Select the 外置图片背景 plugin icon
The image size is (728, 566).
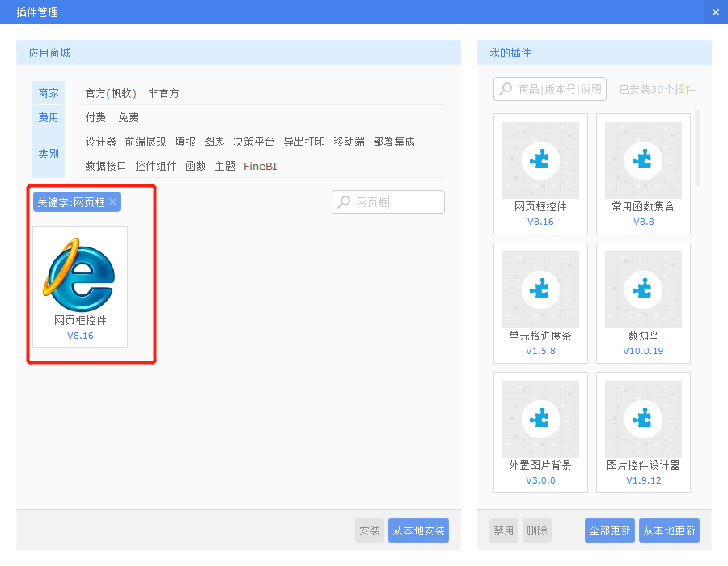(x=540, y=420)
